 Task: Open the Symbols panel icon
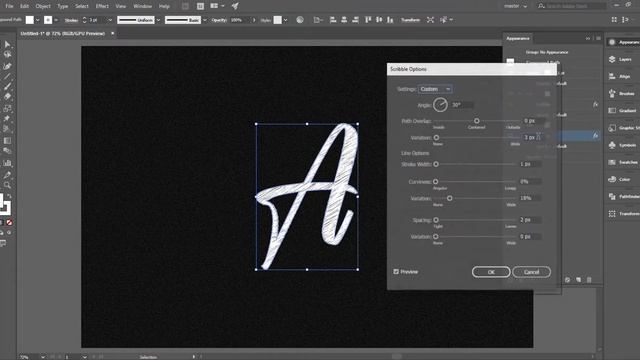coord(612,145)
